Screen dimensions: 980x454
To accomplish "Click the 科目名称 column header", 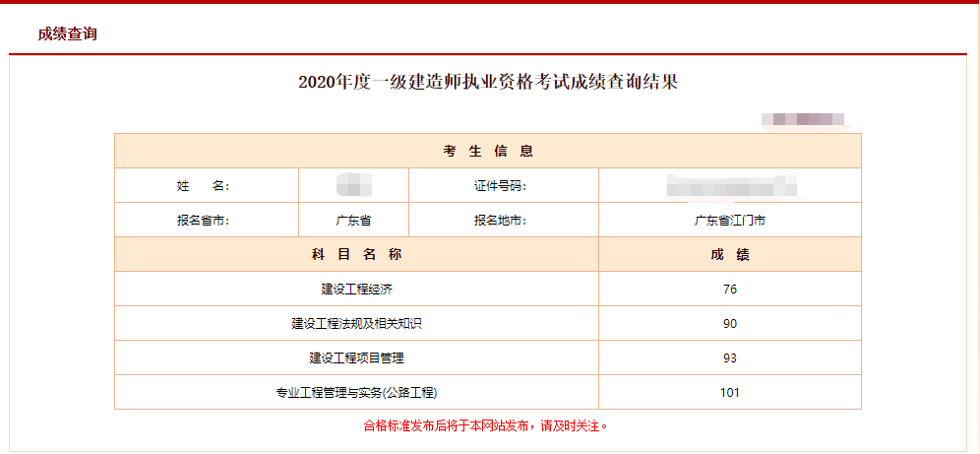I will click(356, 254).
